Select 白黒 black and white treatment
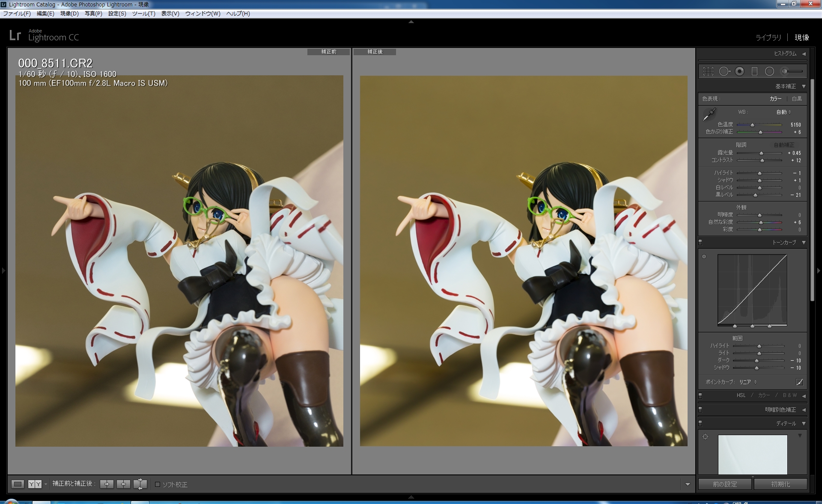This screenshot has height=504, width=822. point(797,99)
